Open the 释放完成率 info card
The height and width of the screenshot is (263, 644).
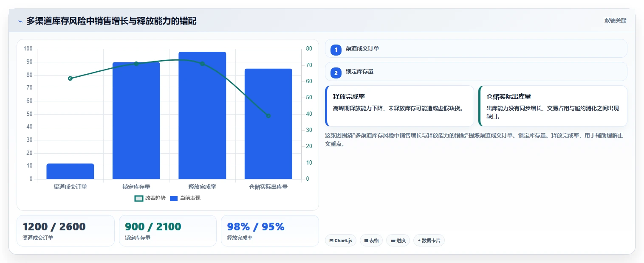pyautogui.click(x=399, y=106)
